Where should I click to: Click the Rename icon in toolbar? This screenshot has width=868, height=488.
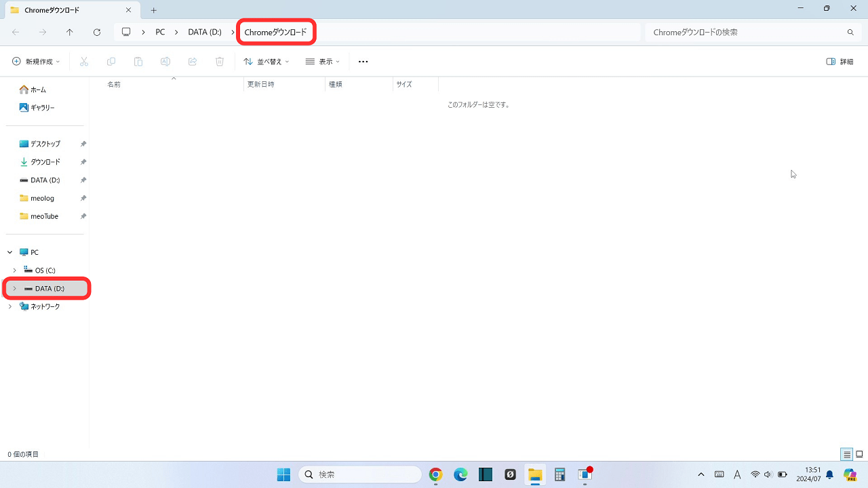pos(165,62)
